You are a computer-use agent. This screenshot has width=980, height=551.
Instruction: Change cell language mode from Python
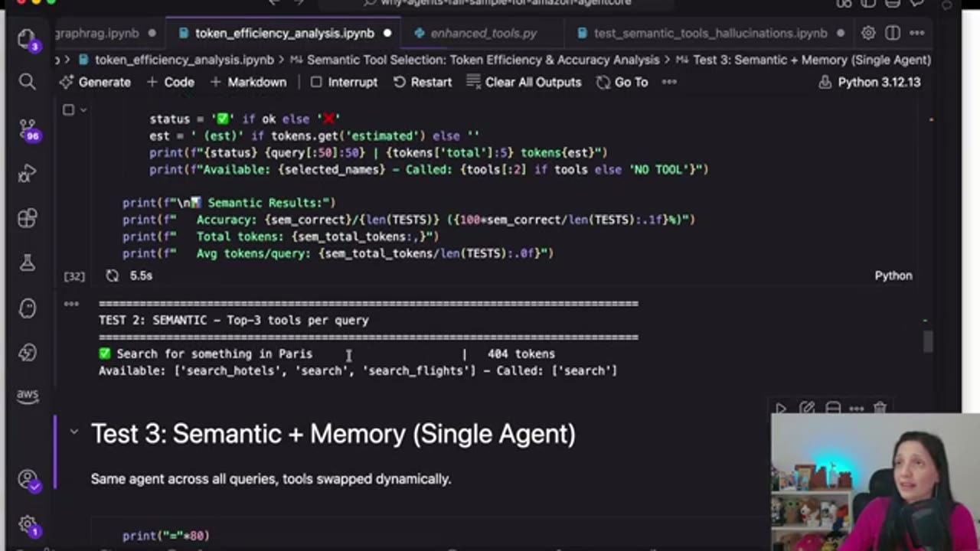coord(893,275)
